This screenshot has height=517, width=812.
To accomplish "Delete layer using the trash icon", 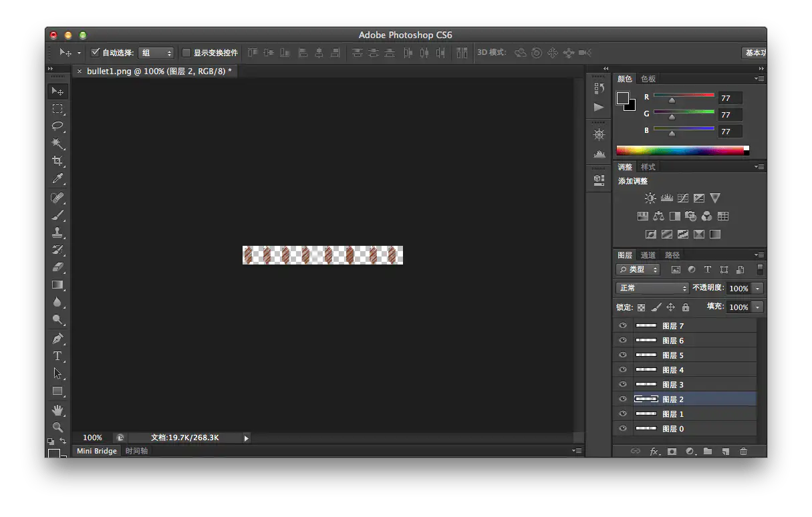I will pyautogui.click(x=743, y=452).
